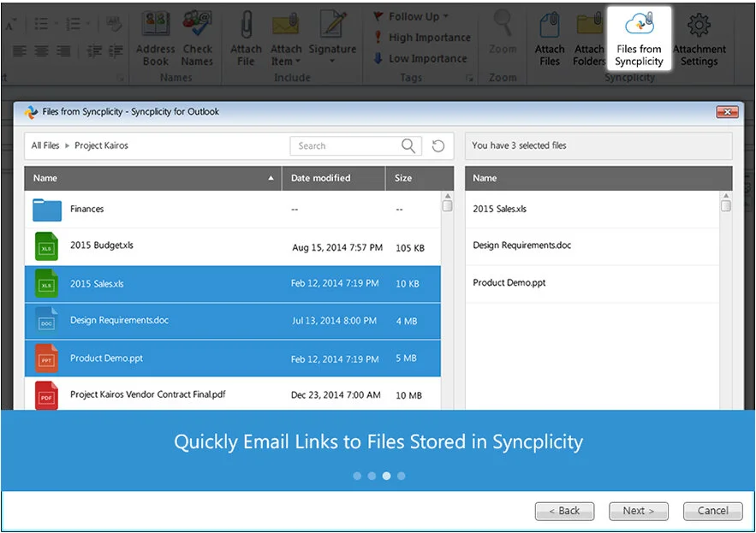The width and height of the screenshot is (756, 533).
Task: Click the Files from Syncplicity ribbon button
Action: coord(639,39)
